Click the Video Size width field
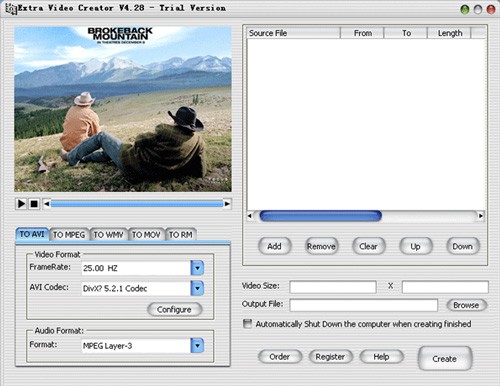 [x=333, y=287]
